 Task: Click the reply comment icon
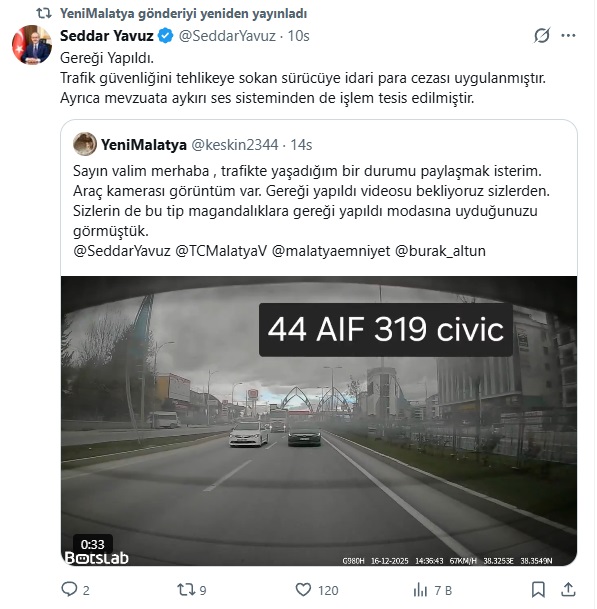(69, 590)
